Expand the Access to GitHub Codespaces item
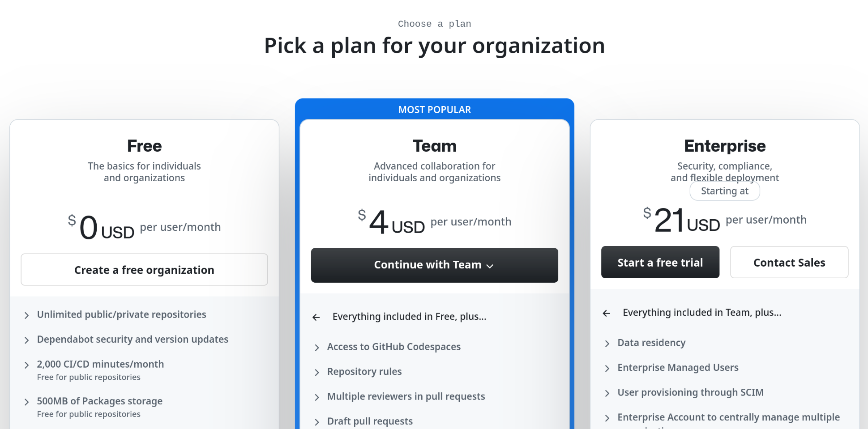868x429 pixels. pos(317,347)
